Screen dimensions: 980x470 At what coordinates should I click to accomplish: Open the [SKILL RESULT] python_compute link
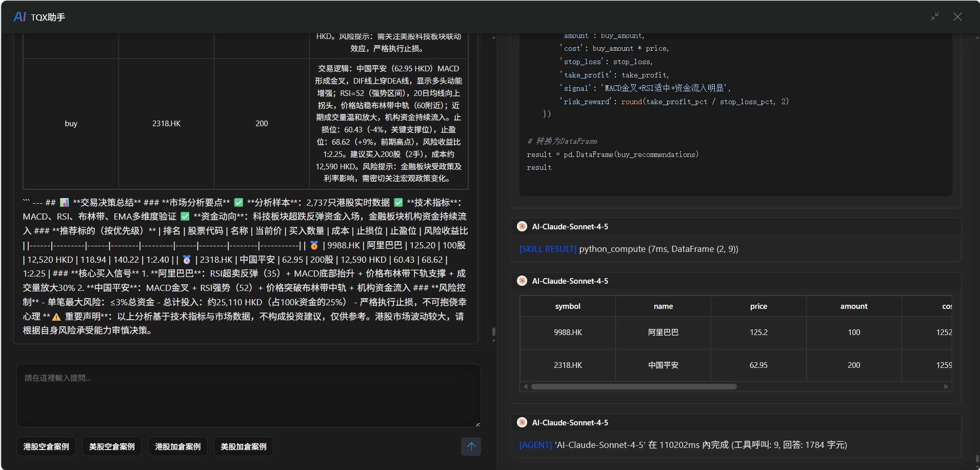(547, 249)
